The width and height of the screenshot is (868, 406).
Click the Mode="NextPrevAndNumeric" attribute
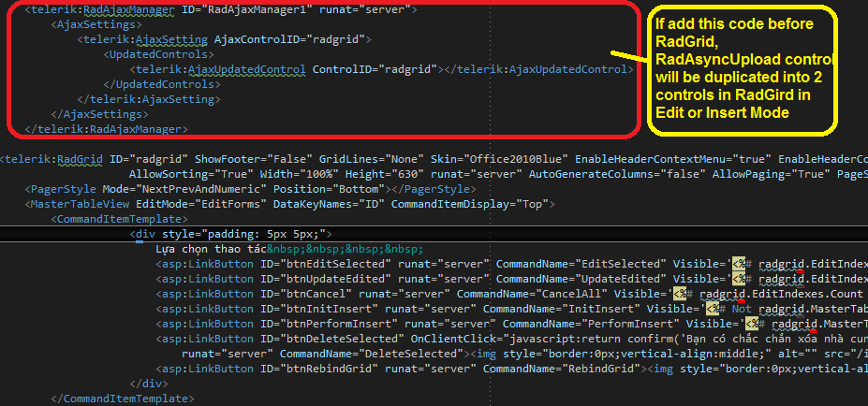pos(184,190)
